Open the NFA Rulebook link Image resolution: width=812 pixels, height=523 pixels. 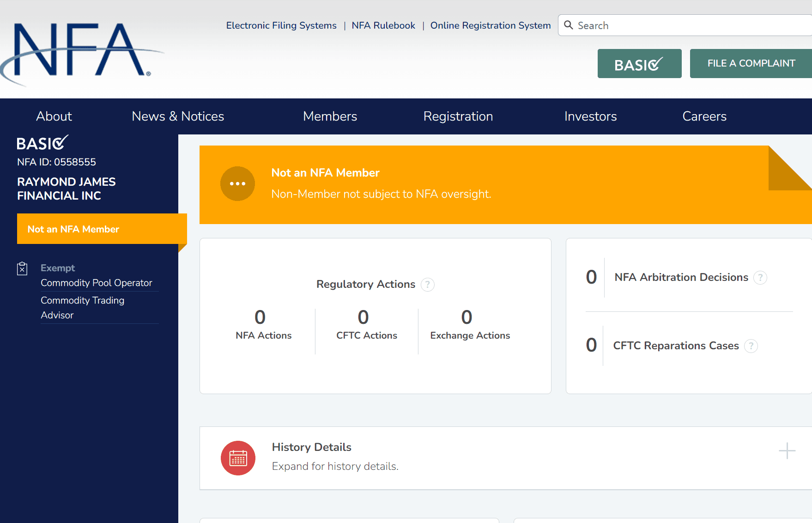point(383,25)
